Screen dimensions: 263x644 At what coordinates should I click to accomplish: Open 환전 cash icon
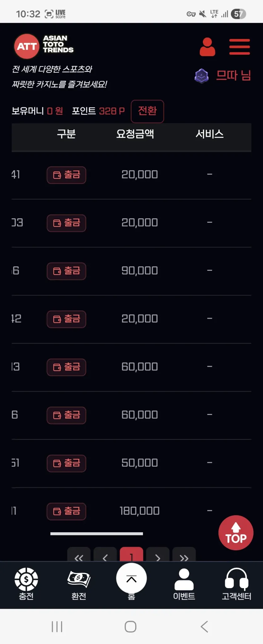pyautogui.click(x=79, y=579)
